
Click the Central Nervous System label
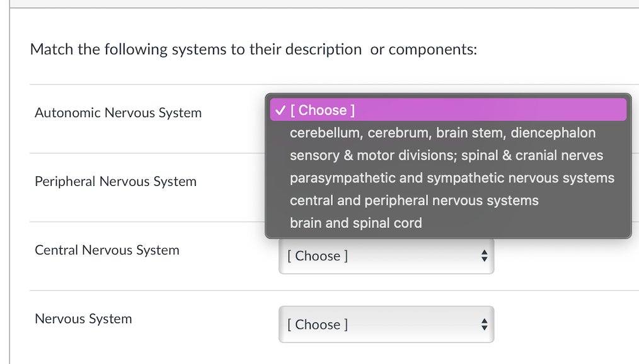click(106, 250)
